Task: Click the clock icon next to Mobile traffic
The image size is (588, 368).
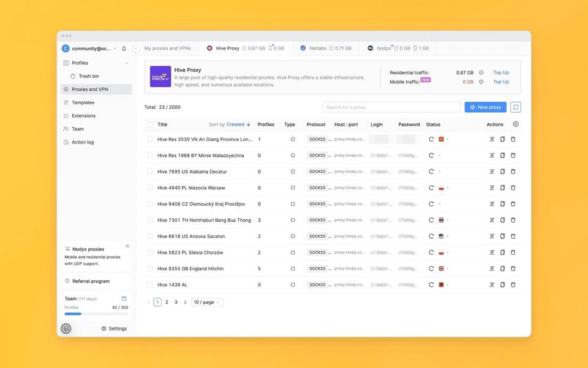Action: [x=481, y=82]
